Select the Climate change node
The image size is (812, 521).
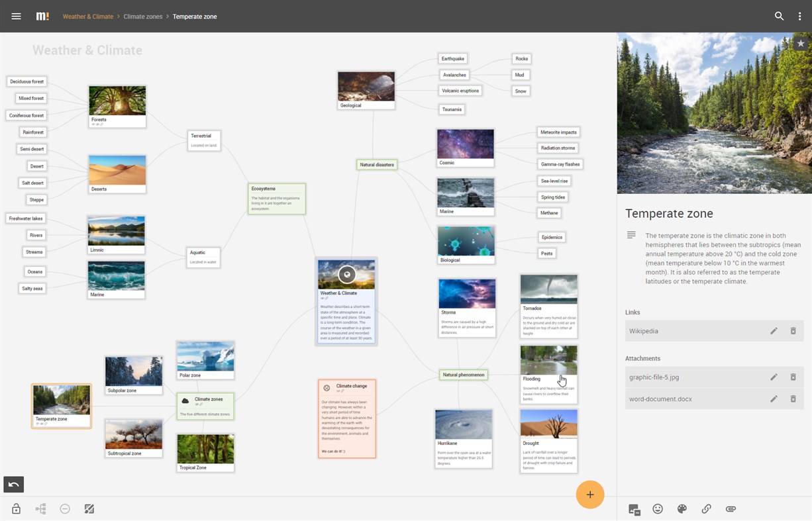[x=347, y=418]
